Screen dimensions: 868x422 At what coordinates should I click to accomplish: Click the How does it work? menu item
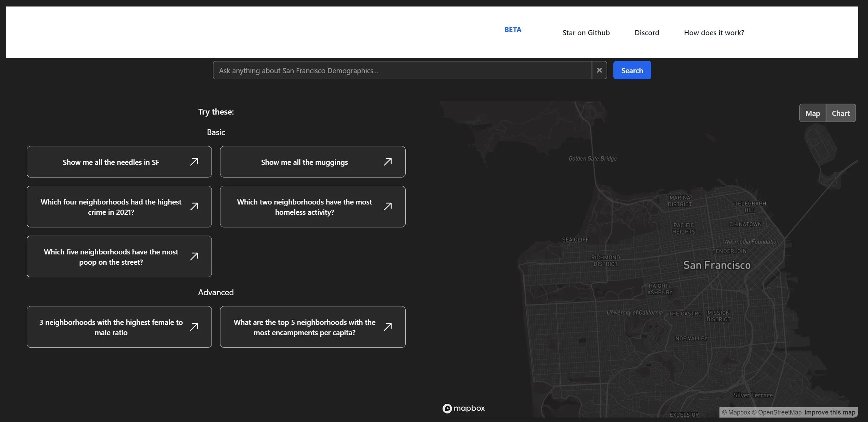tap(714, 32)
